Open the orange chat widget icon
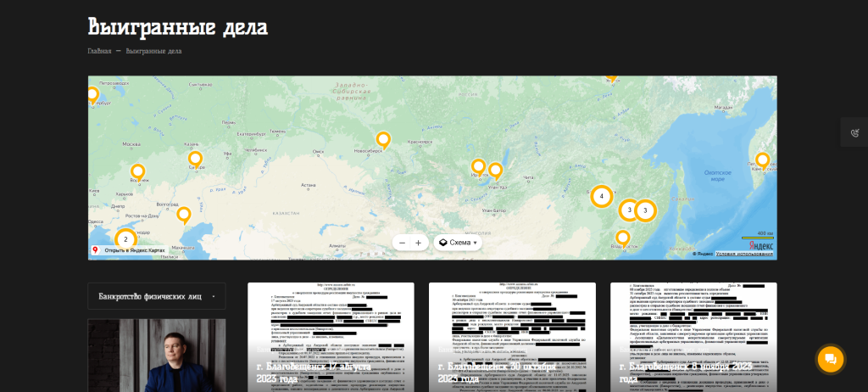The width and height of the screenshot is (868, 392). click(x=830, y=359)
